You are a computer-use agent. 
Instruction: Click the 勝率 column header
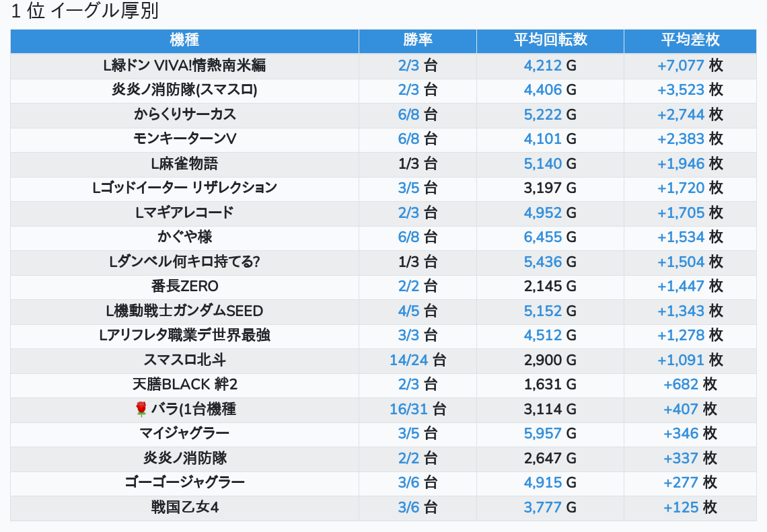coord(417,40)
